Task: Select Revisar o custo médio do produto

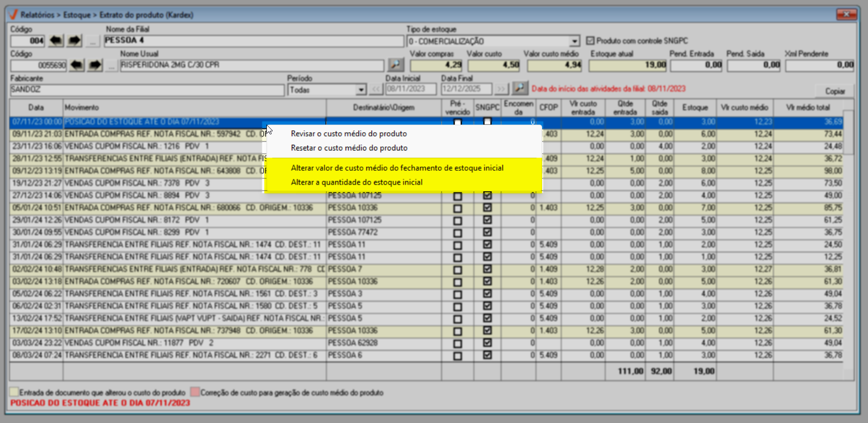Action: point(349,133)
